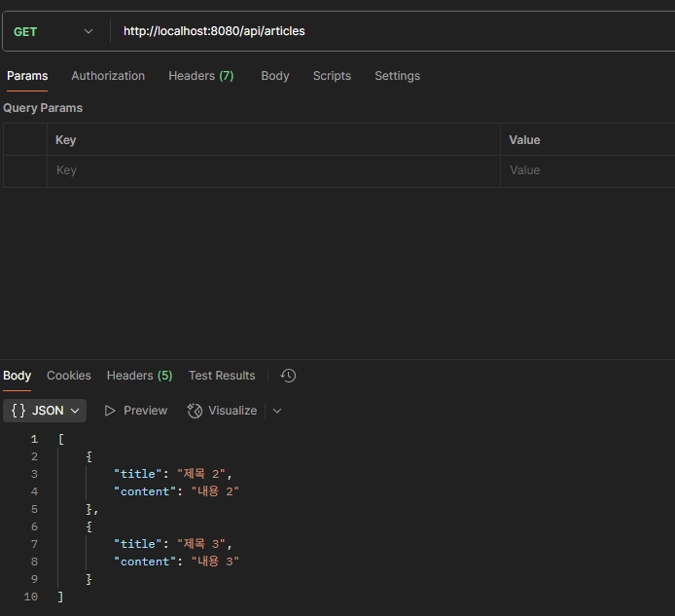Open the request Headers (7) tab
The image size is (675, 616).
[x=201, y=76]
